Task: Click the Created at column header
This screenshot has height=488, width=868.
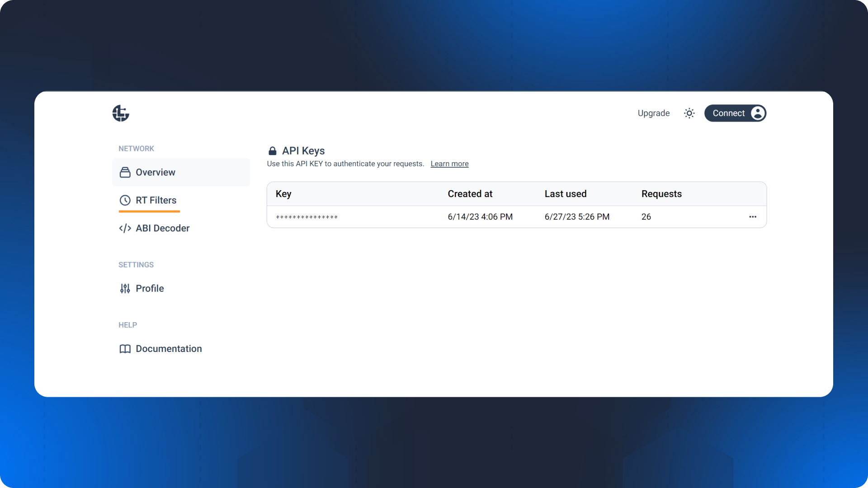Action: [x=470, y=194]
